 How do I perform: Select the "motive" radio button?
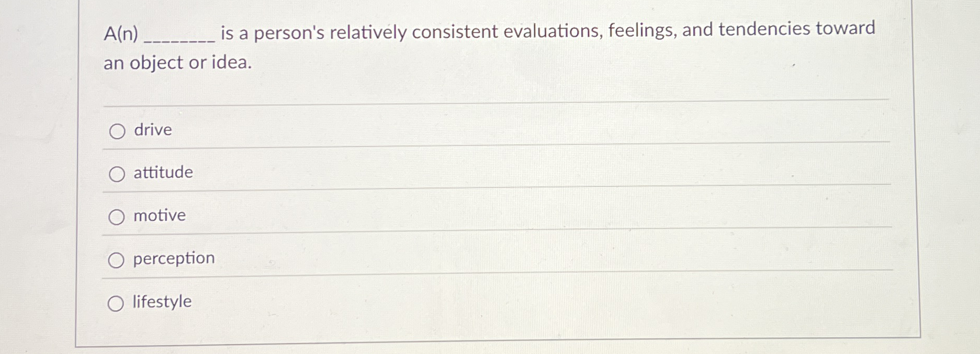click(116, 216)
